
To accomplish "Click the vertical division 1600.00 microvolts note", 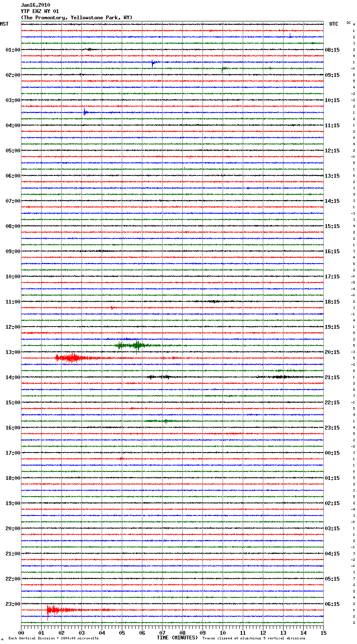I will [53, 638].
